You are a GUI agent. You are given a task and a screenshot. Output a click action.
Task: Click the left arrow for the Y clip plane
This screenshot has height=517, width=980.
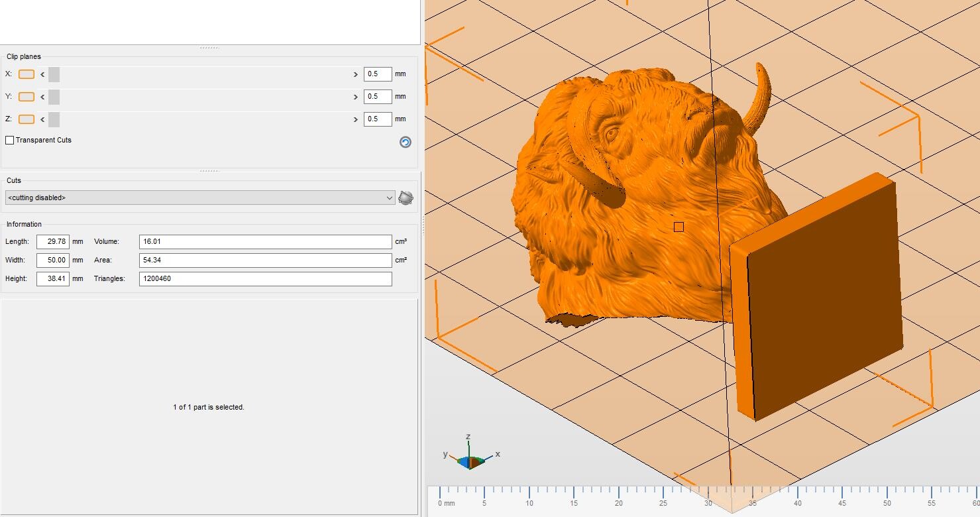(42, 96)
